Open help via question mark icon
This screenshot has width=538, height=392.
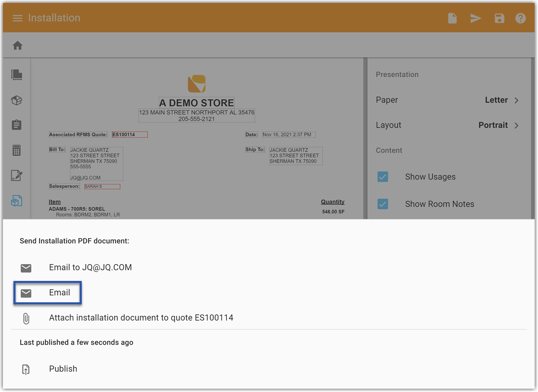[x=520, y=18]
